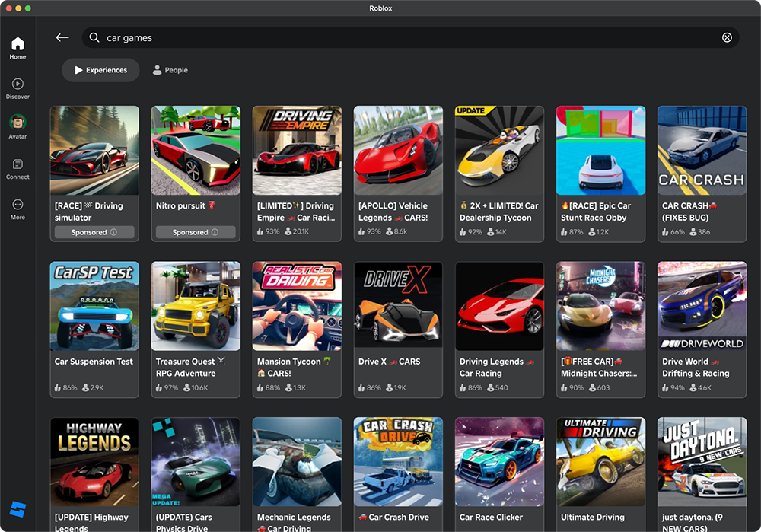Open the CAR CRASH game thumbnail

pos(702,151)
